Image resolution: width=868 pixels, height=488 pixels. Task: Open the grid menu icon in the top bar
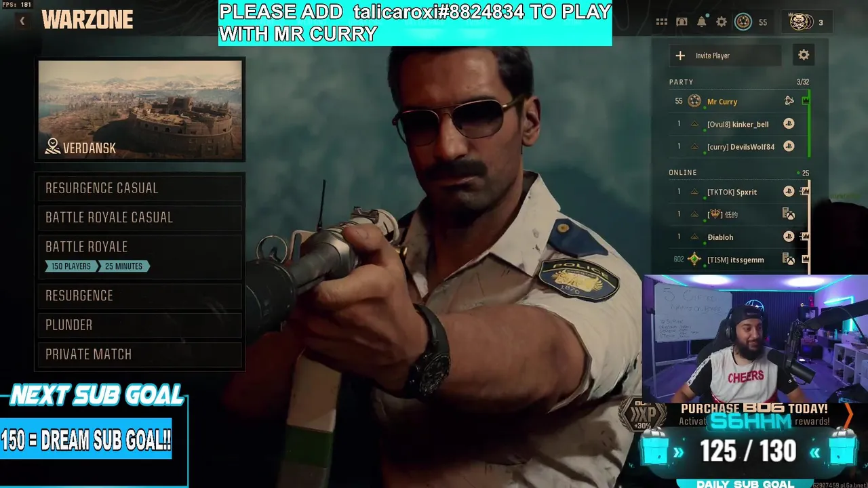(x=662, y=22)
